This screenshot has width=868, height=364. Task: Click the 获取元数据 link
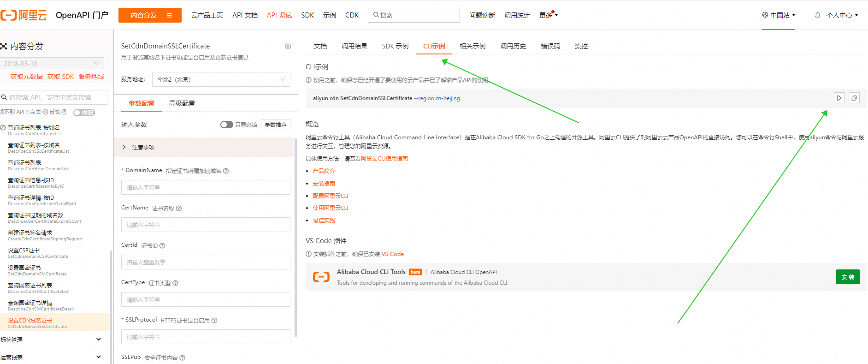click(x=26, y=77)
